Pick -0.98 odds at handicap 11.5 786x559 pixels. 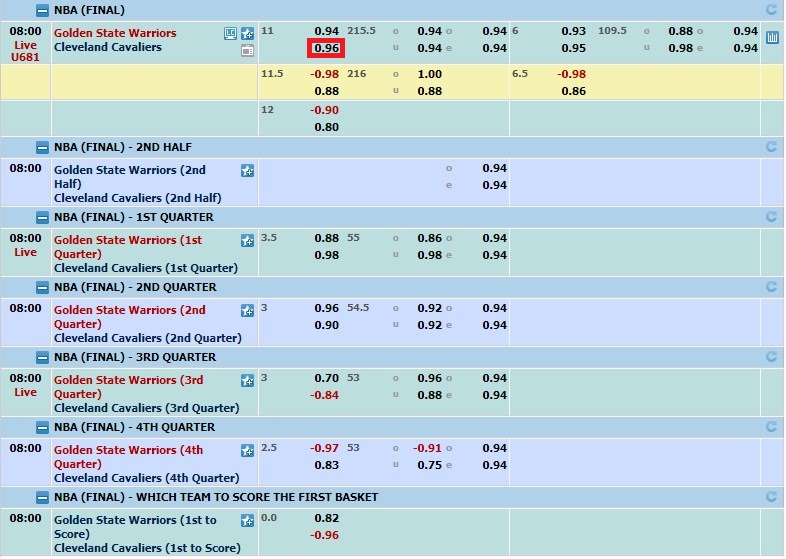[324, 74]
